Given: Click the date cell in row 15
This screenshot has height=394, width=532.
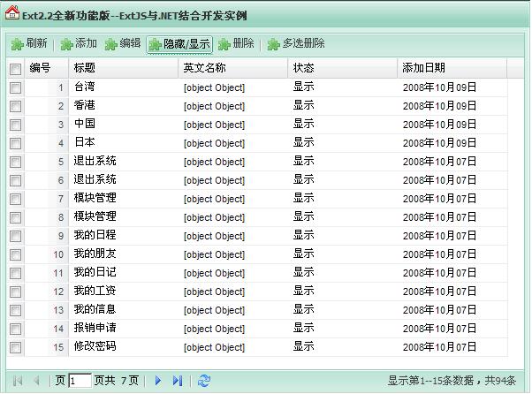Looking at the screenshot, I should [452, 347].
